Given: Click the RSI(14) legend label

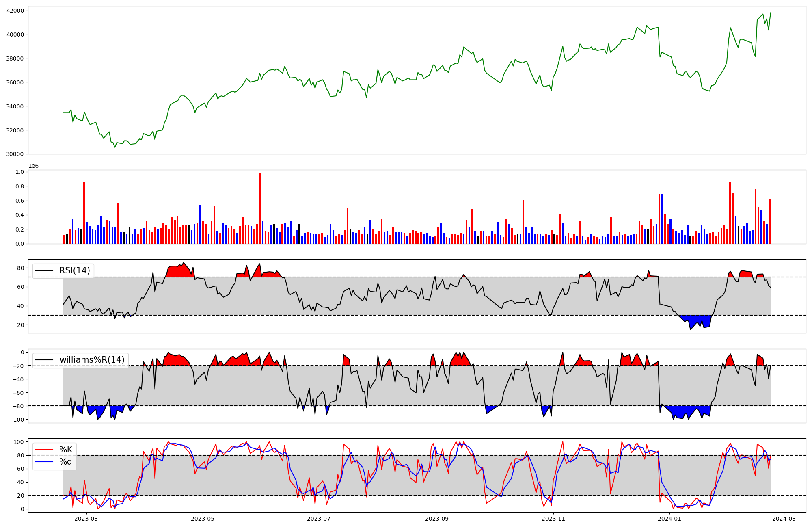Looking at the screenshot, I should click(x=75, y=270).
